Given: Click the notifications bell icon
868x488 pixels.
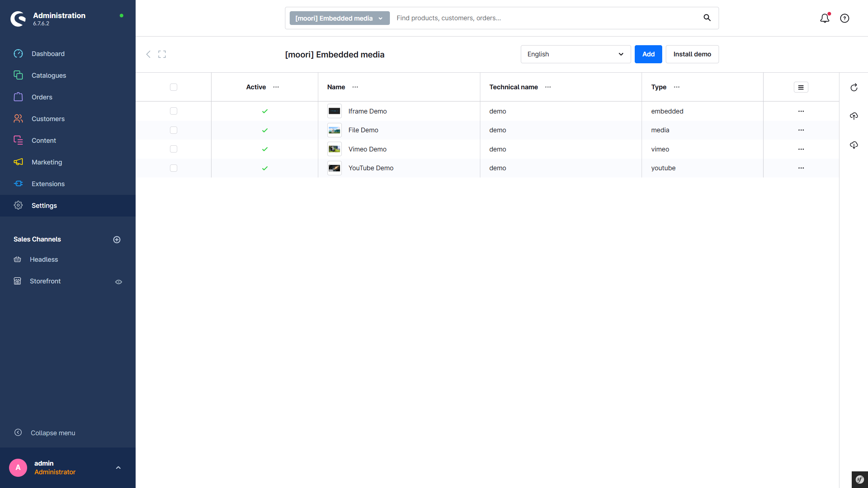Looking at the screenshot, I should (824, 18).
